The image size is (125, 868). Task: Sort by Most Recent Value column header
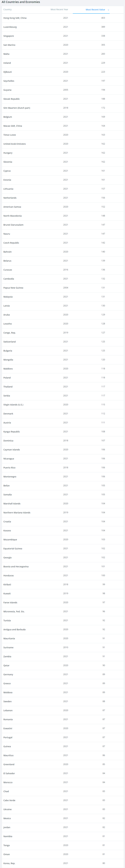95,9
